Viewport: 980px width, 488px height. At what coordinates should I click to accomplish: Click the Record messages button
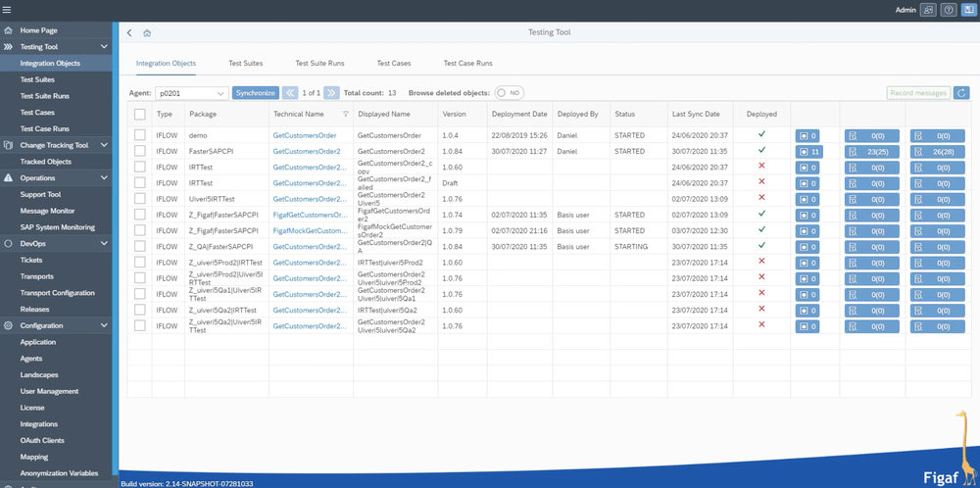(x=918, y=93)
